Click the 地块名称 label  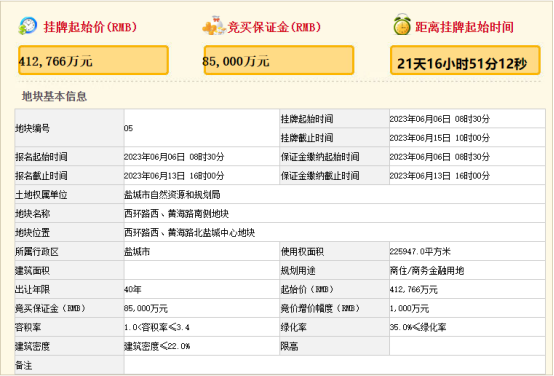pos(33,214)
